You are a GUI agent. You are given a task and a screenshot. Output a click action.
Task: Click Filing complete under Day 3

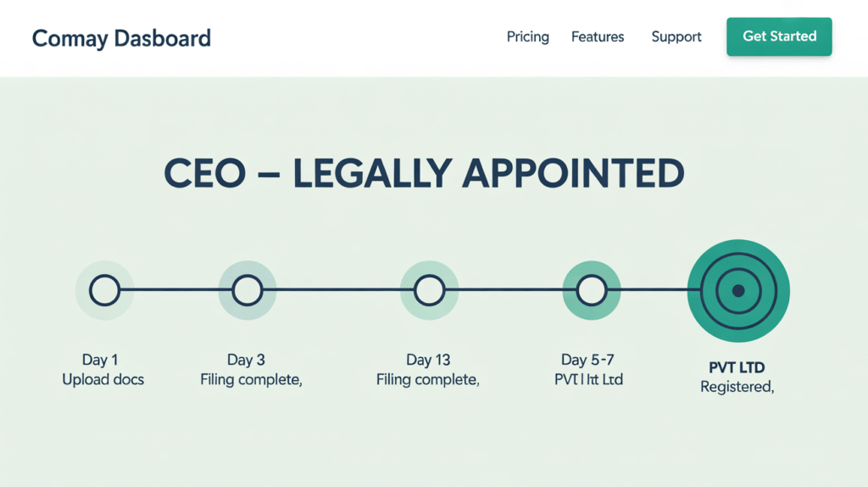point(251,379)
